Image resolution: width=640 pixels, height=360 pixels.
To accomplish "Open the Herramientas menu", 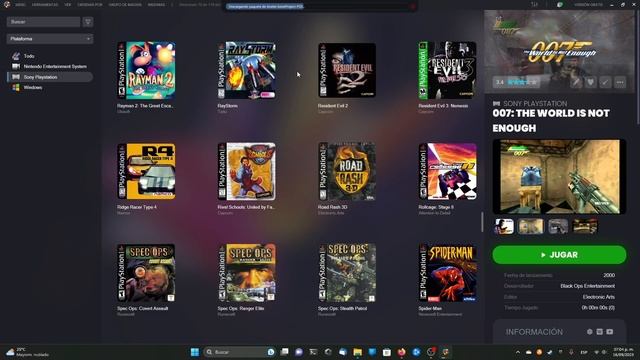I will pos(45,5).
